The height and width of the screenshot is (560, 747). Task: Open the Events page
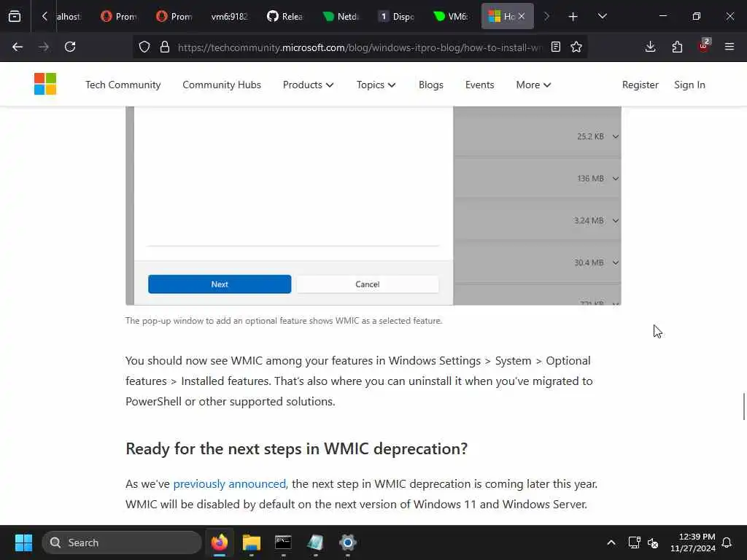479,85
